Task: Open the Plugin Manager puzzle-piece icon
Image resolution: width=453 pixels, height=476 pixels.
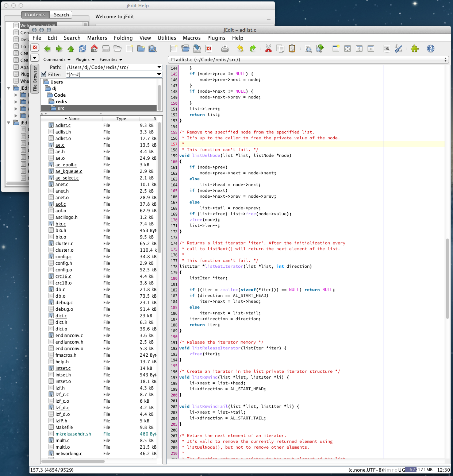Action: (415, 49)
